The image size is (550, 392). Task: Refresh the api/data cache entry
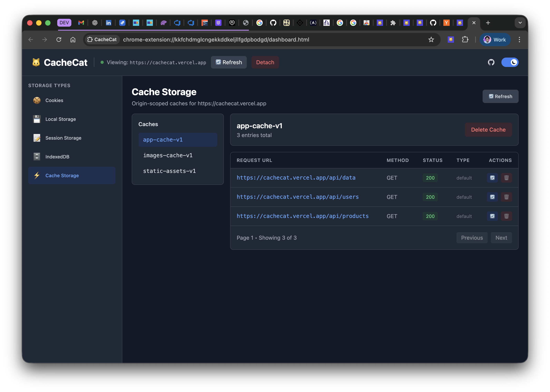coord(492,178)
